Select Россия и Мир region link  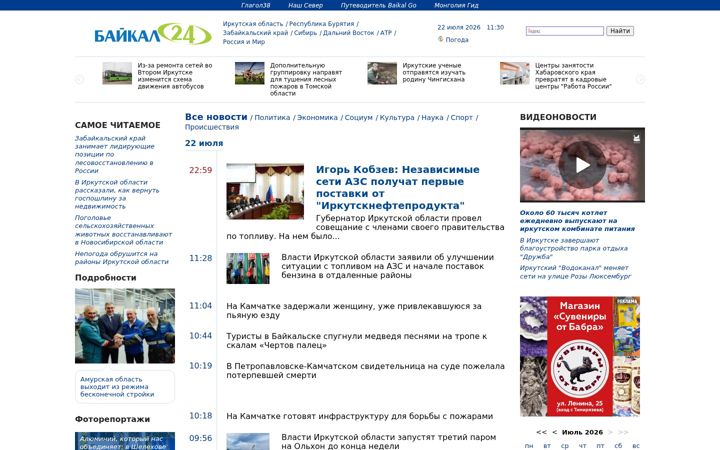click(x=244, y=41)
